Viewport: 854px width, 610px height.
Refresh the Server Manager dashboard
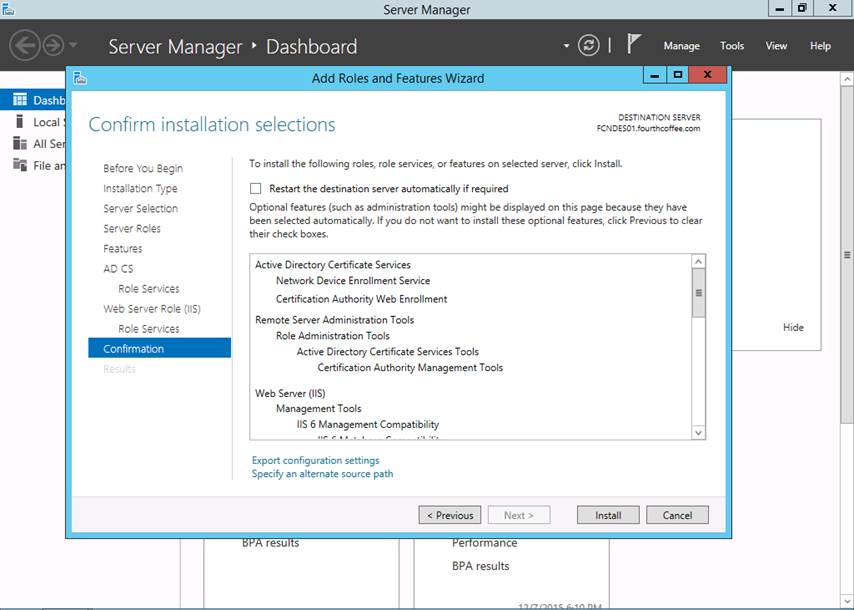[x=590, y=45]
